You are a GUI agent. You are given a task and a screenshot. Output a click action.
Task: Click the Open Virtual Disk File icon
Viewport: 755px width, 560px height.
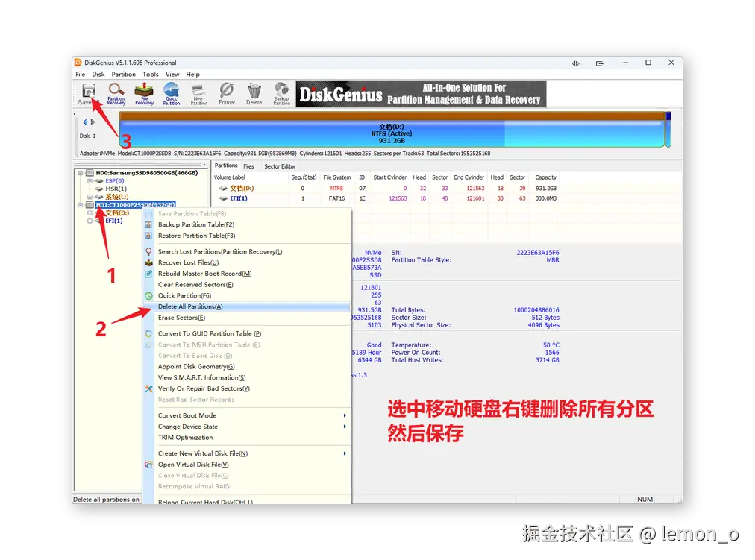tap(148, 465)
